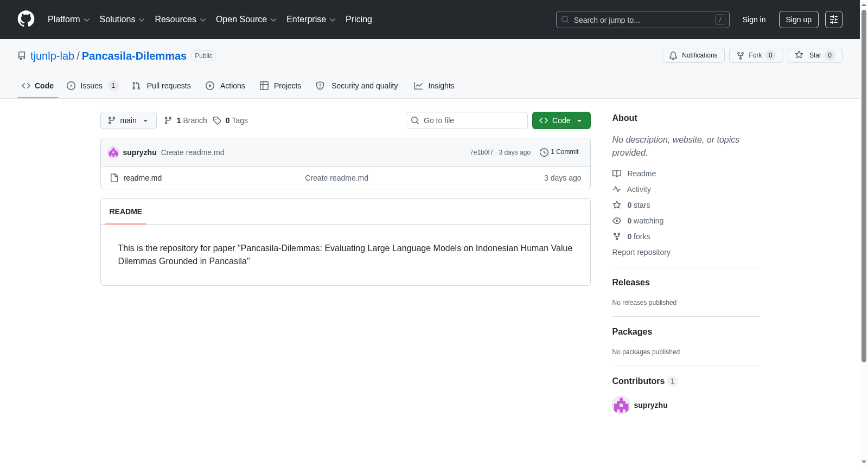
Task: Click the supryzhu avatar in commit row
Action: pyautogui.click(x=113, y=152)
